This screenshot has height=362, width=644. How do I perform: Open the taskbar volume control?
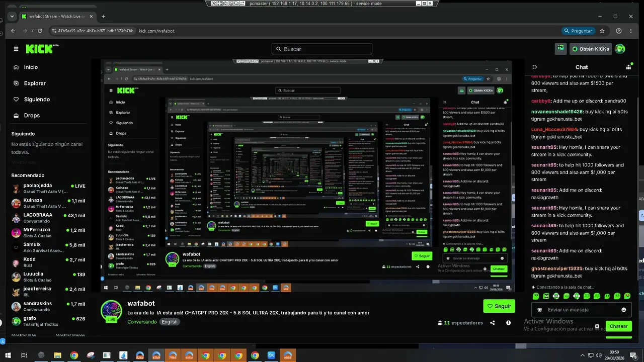[x=598, y=355]
